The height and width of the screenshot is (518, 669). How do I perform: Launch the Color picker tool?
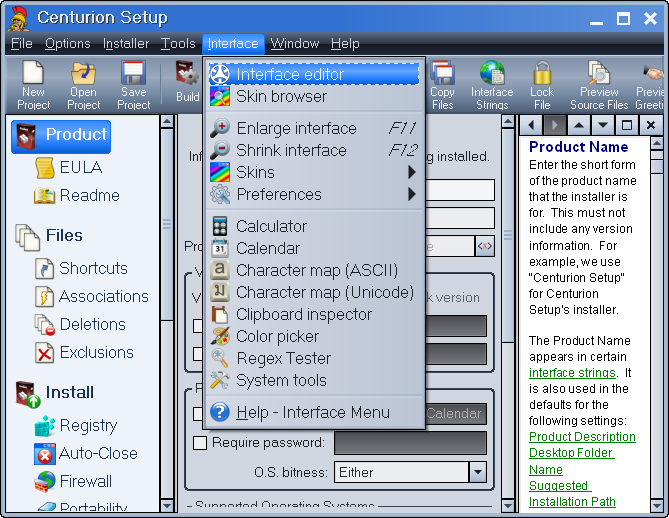(314, 337)
